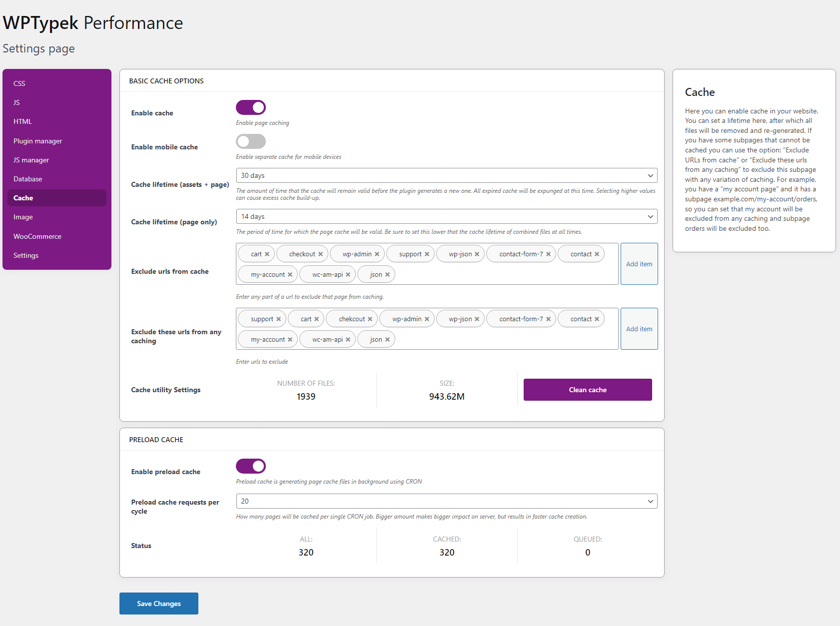The height and width of the screenshot is (626, 840).
Task: Remove the cart tag from Exclude urls from cache
Action: click(267, 254)
